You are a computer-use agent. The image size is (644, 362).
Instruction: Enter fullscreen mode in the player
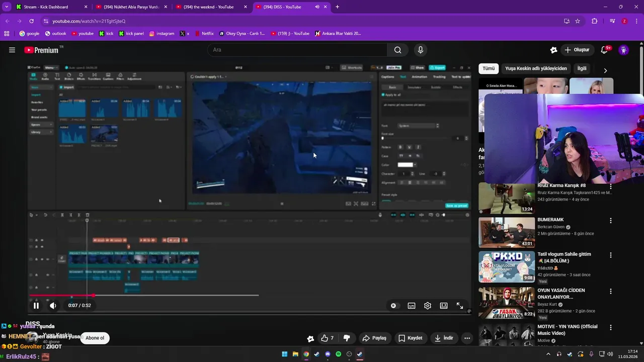click(460, 306)
